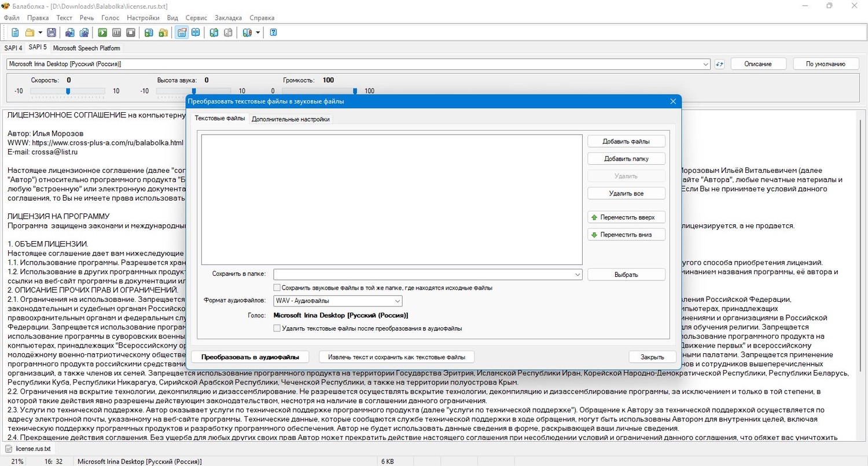Viewport: 868px width, 466px height.
Task: Click Извлечь текст и сохранить button
Action: pyautogui.click(x=396, y=357)
